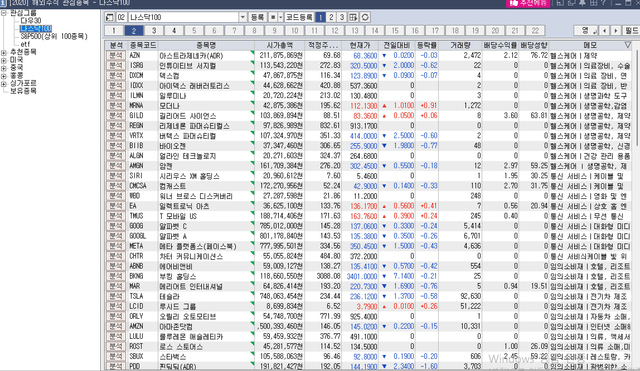Select the 일루미나 stock name cell
Image resolution: width=640 pixels, height=371 pixels.
tap(206, 96)
